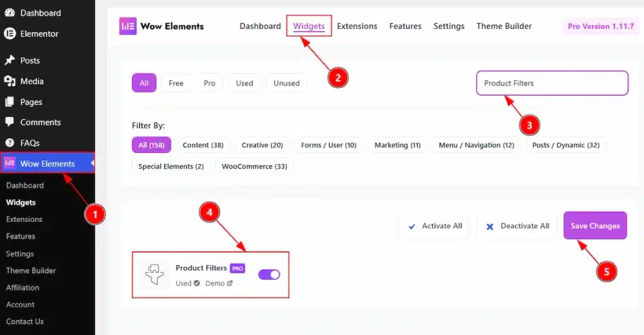The height and width of the screenshot is (335, 644).
Task: Select the Used widgets filter
Action: (x=245, y=83)
